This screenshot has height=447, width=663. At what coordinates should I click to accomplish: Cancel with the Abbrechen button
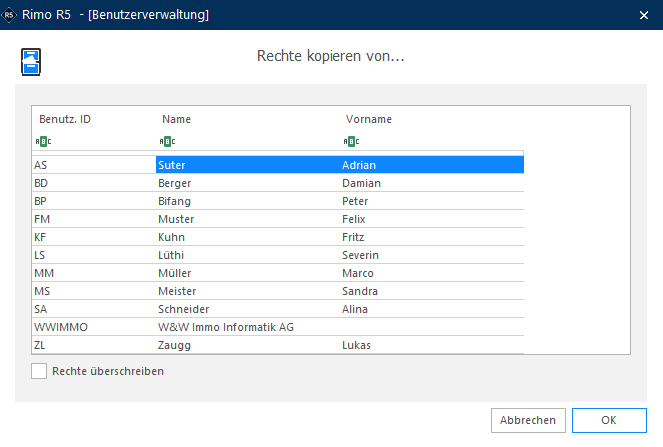pos(528,420)
